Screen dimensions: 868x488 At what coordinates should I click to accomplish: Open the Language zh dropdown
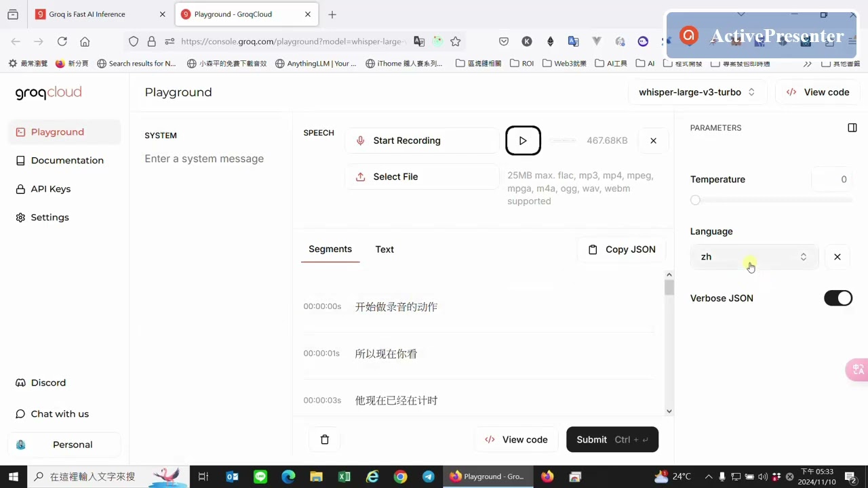point(754,257)
